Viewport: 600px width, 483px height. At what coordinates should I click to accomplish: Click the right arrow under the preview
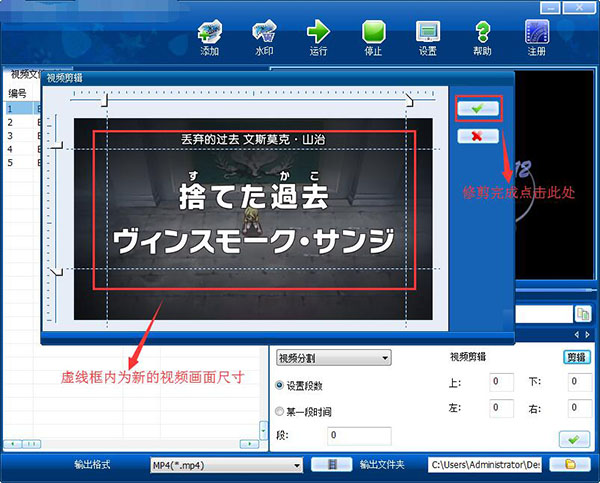point(587,335)
